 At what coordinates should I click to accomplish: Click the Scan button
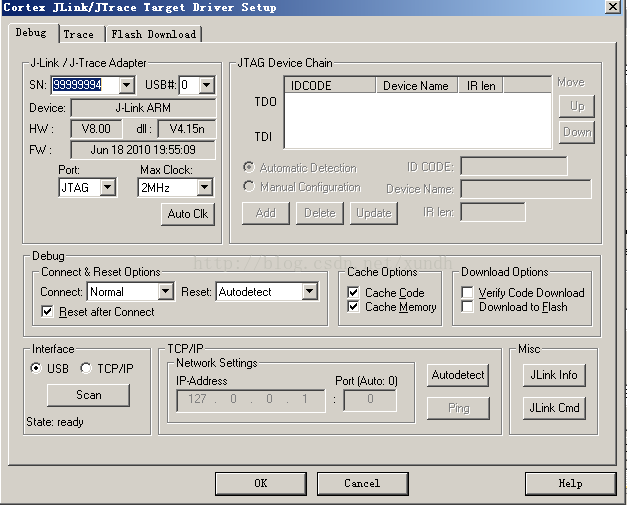pyautogui.click(x=88, y=395)
